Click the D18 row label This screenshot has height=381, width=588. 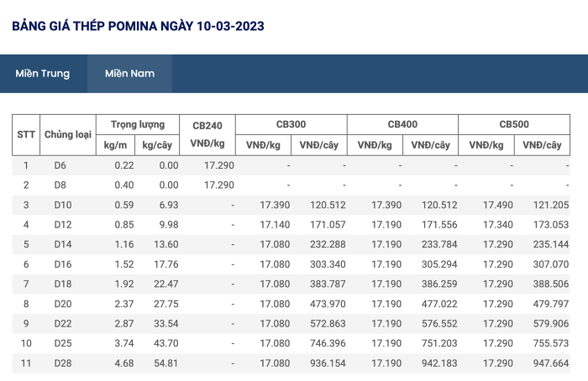coord(63,284)
